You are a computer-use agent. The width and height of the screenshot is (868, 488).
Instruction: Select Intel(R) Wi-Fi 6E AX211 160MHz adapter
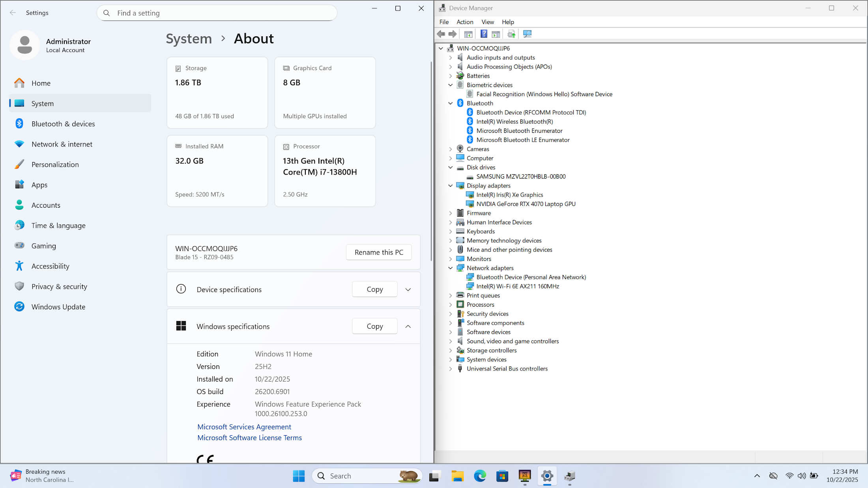pyautogui.click(x=517, y=286)
